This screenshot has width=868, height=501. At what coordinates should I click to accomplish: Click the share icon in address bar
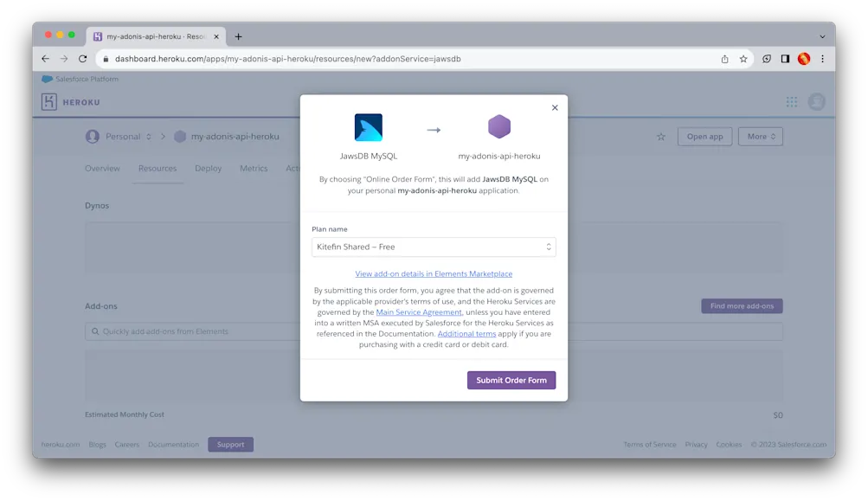pos(724,59)
